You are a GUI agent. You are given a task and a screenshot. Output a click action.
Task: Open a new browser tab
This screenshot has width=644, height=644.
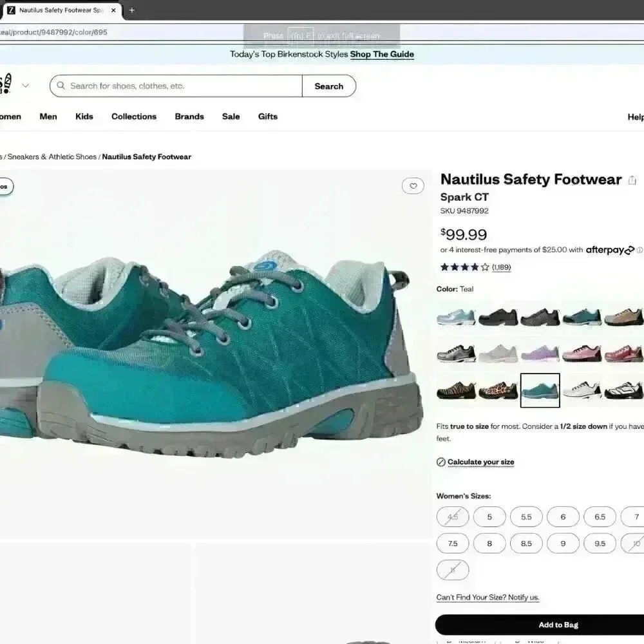132,10
